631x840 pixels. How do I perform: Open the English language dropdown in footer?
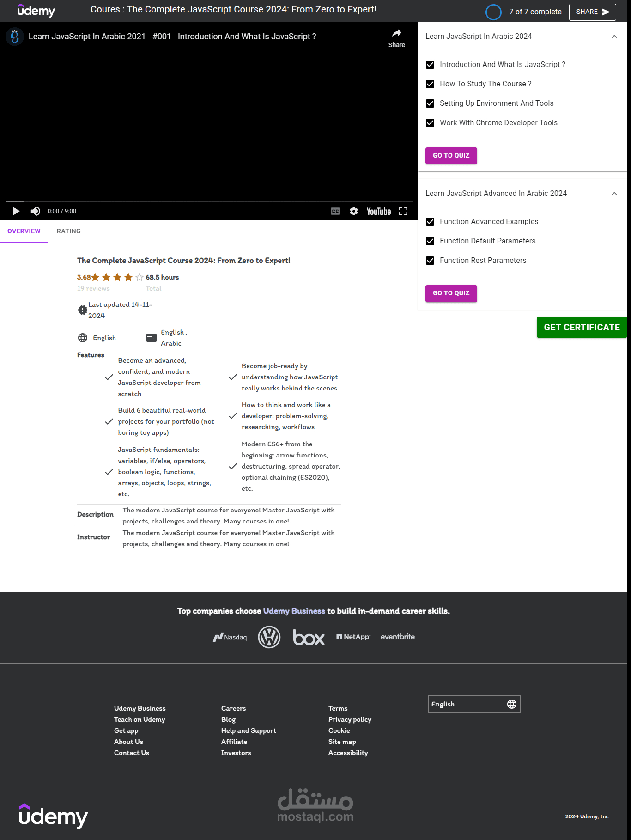pyautogui.click(x=474, y=704)
